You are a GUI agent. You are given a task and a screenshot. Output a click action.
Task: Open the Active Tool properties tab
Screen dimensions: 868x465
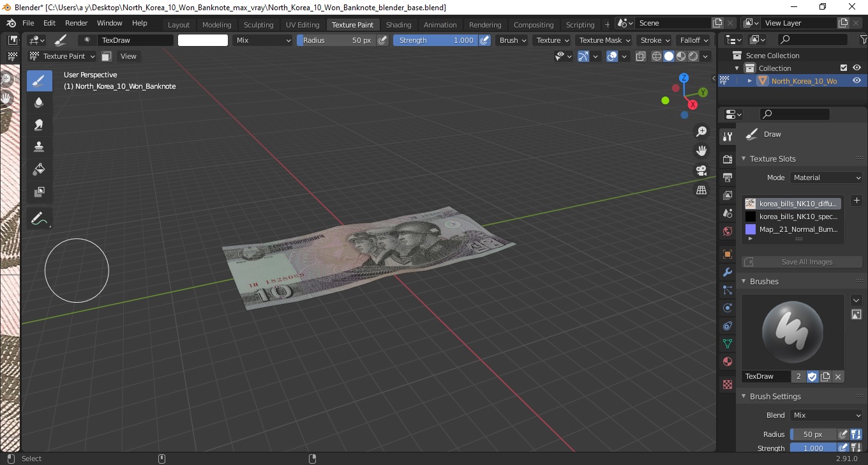[727, 137]
